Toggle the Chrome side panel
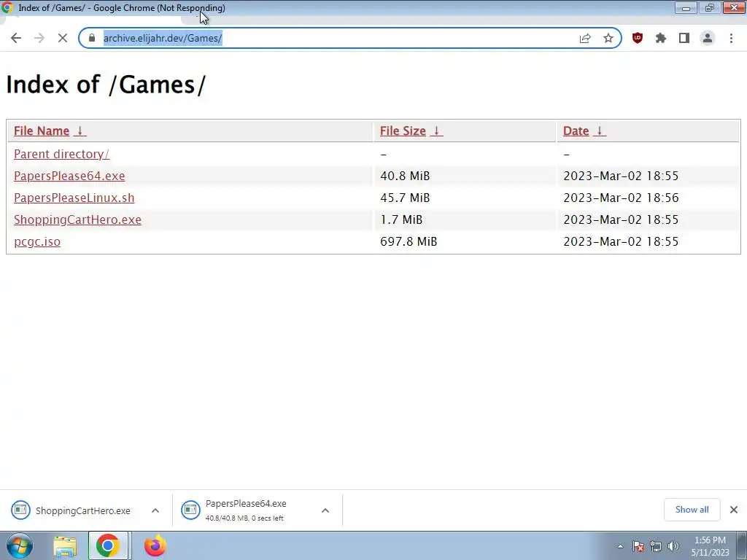The height and width of the screenshot is (560, 747). (684, 38)
